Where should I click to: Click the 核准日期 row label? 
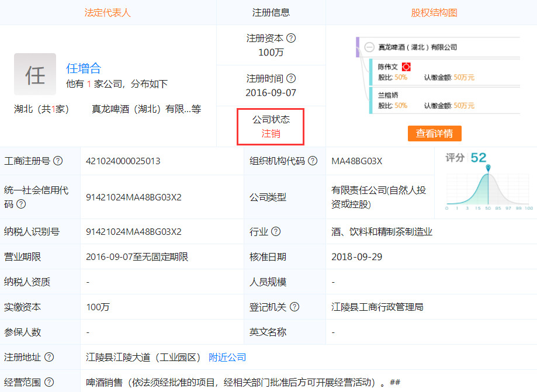pyautogui.click(x=268, y=257)
